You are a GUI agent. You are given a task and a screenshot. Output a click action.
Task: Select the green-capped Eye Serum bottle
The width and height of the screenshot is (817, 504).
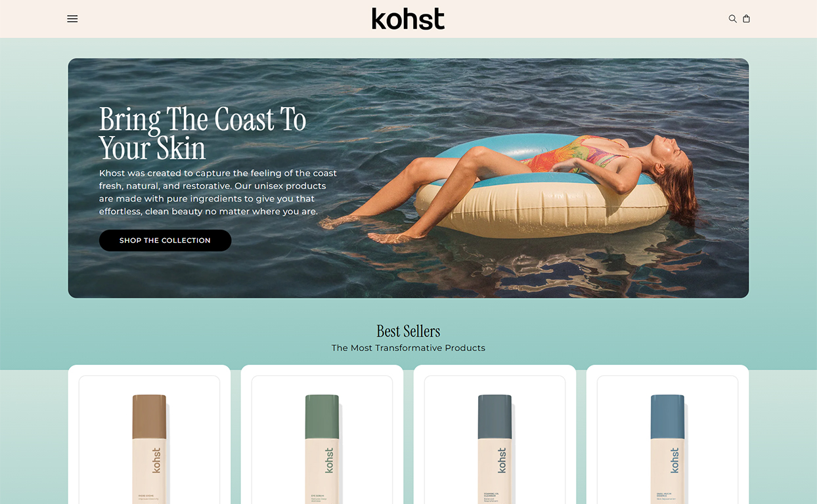point(322,449)
